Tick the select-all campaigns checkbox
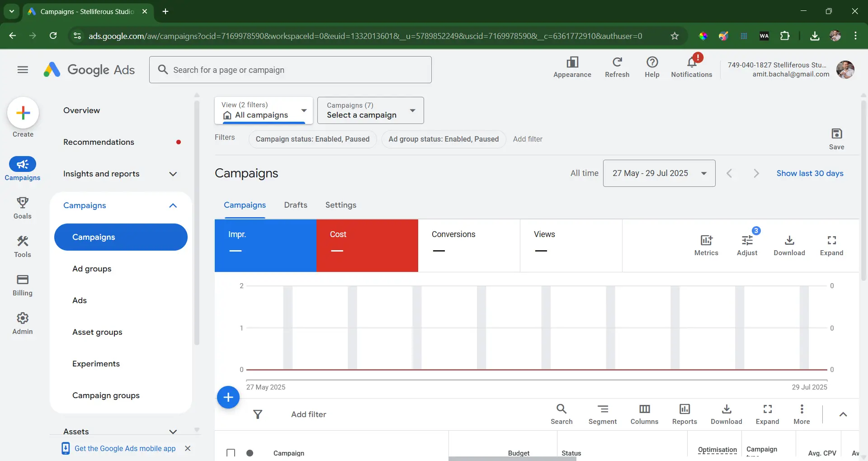The height and width of the screenshot is (461, 868). [231, 453]
